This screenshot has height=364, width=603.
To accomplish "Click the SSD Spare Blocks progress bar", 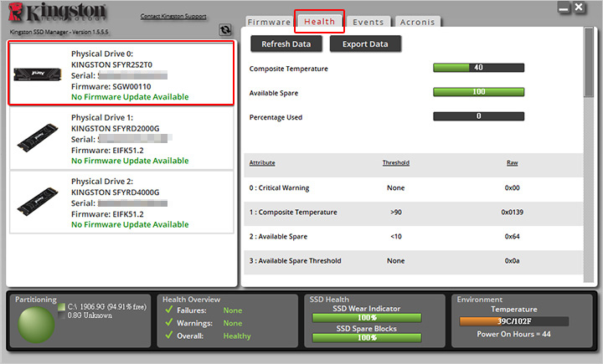I will click(367, 338).
